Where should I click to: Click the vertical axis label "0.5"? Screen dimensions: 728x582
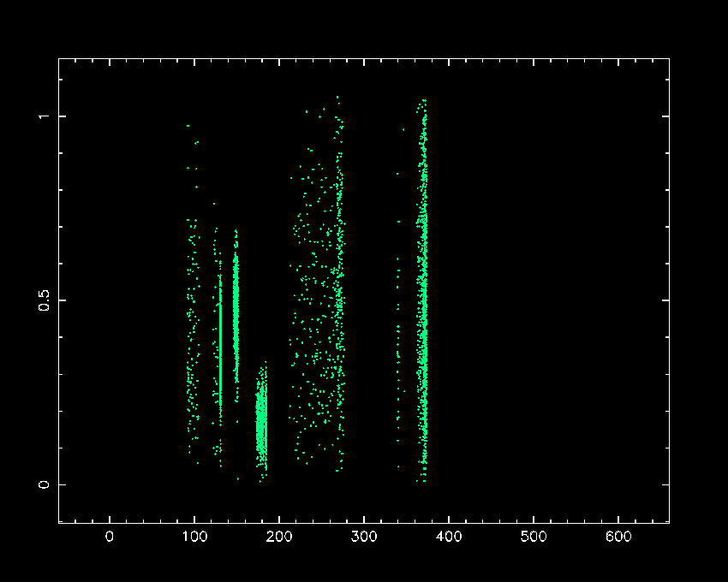[44, 300]
